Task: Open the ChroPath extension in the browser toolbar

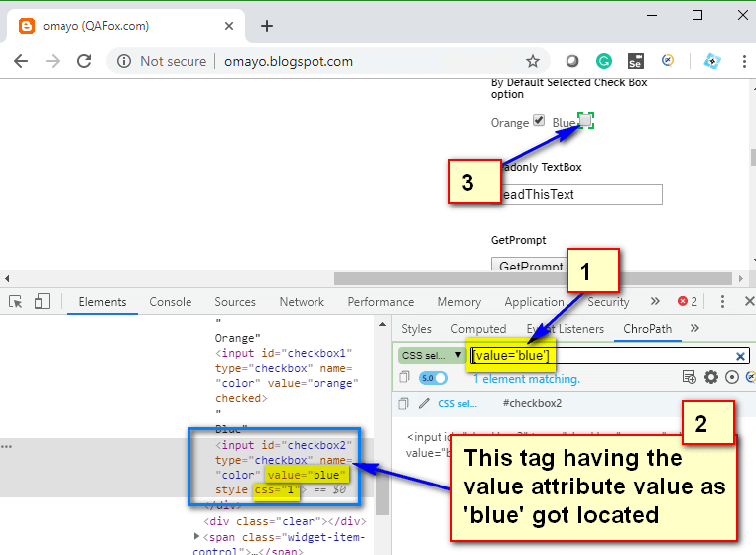Action: [668, 60]
